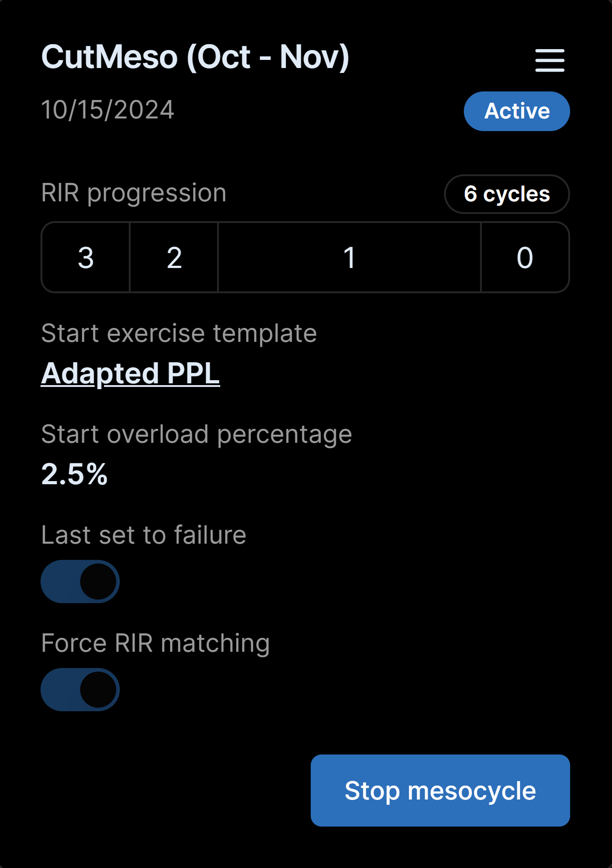Click the Active status badge
This screenshot has width=612, height=868.
(x=517, y=111)
